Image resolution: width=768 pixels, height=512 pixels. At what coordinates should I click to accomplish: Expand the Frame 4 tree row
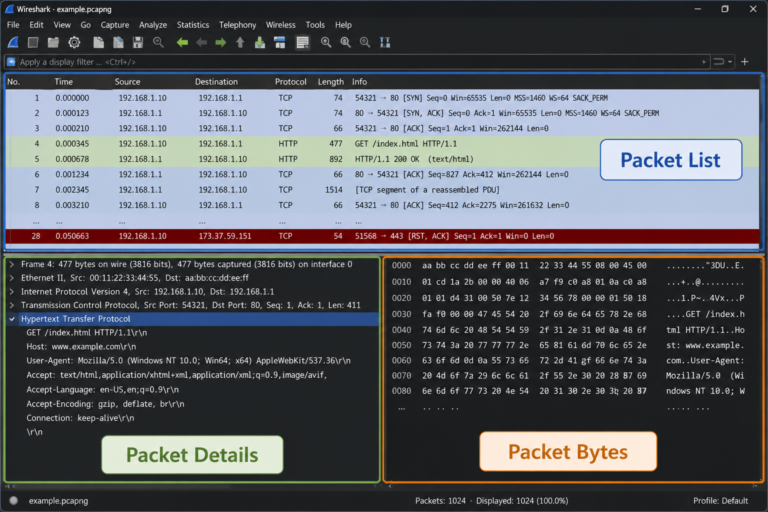(x=12, y=264)
